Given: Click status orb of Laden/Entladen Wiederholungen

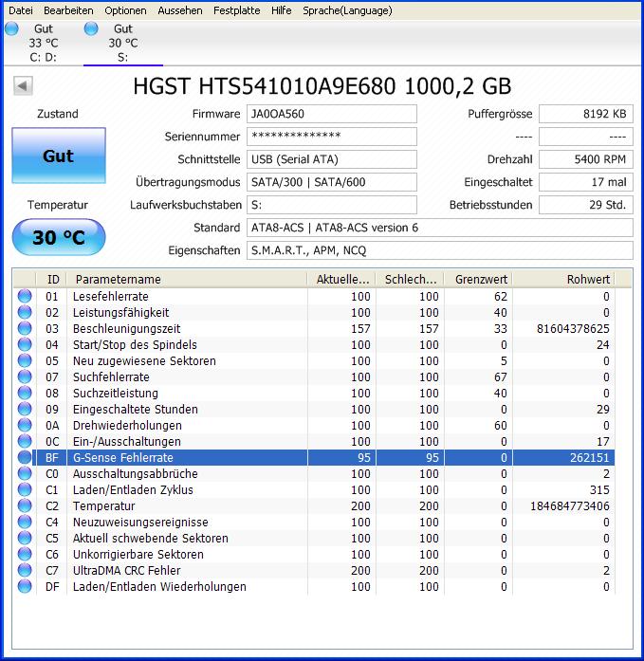Looking at the screenshot, I should click(x=25, y=586).
